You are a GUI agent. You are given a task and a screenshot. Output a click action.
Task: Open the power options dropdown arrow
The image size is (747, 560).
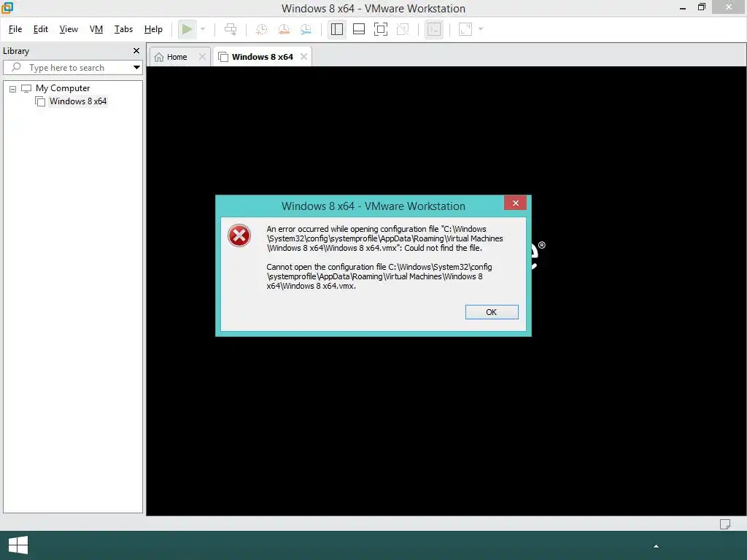click(x=203, y=29)
